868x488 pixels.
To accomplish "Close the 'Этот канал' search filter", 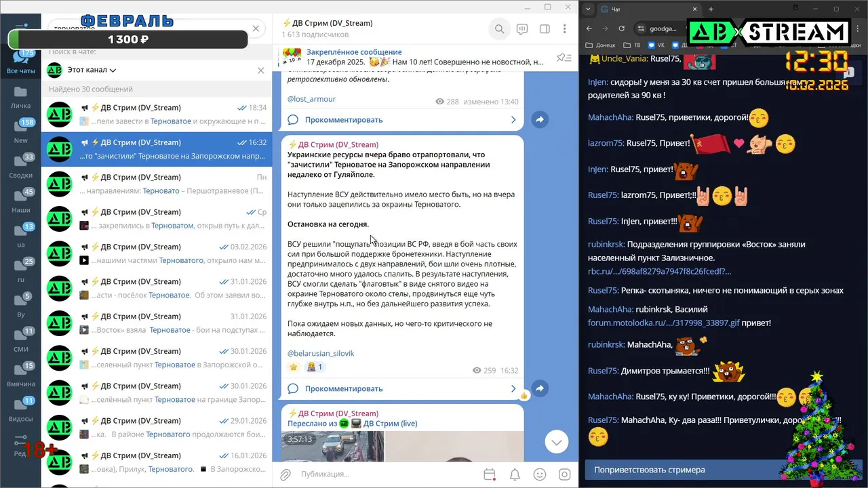I will (x=261, y=70).
